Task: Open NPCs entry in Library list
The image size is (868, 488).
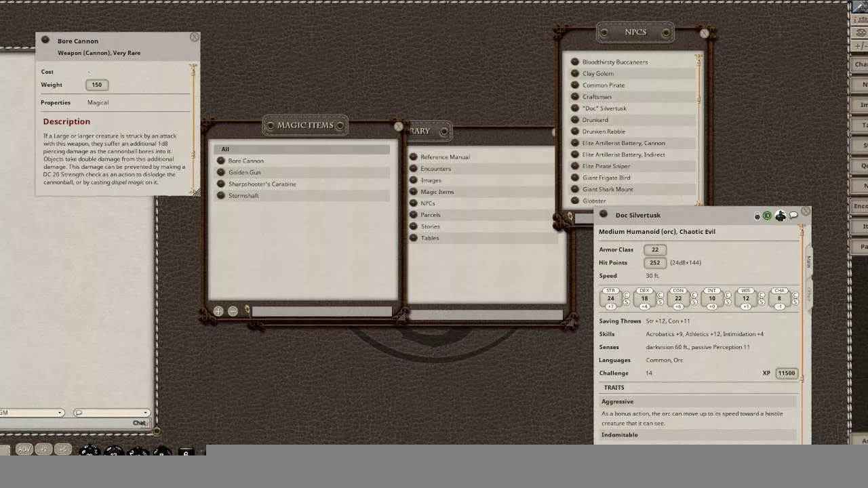Action: click(x=428, y=203)
